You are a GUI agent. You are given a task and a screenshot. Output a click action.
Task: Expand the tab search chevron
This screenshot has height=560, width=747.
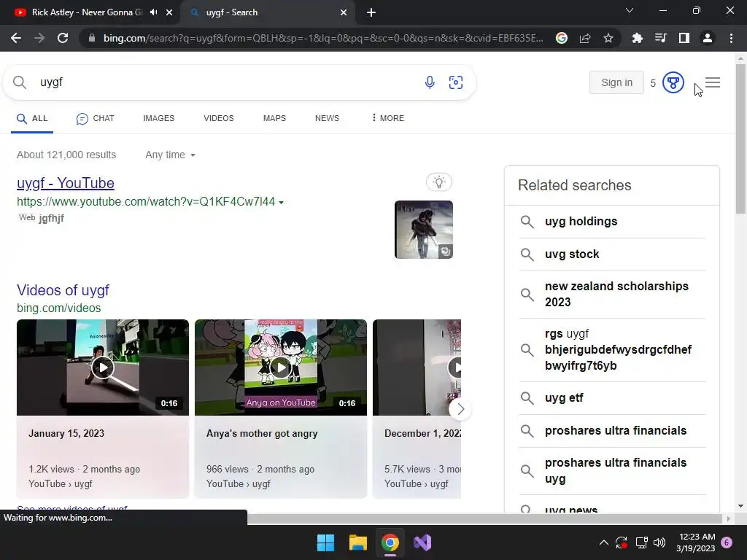pos(630,10)
